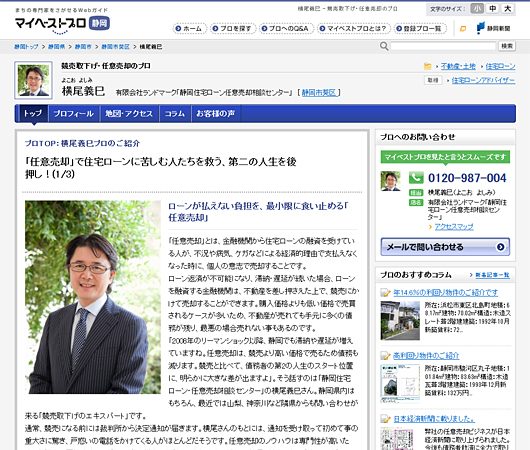Click the マイベストプロ静岡 site logo
This screenshot has width=530, height=450.
point(62,24)
